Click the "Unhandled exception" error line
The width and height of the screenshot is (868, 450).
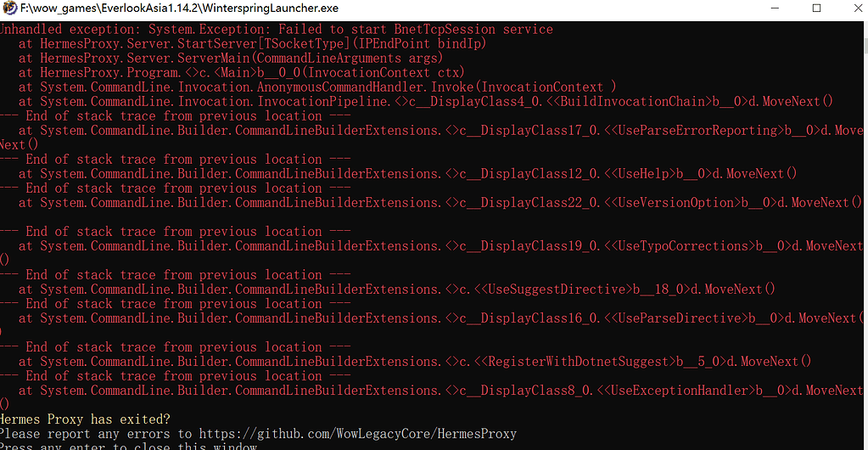point(276,30)
